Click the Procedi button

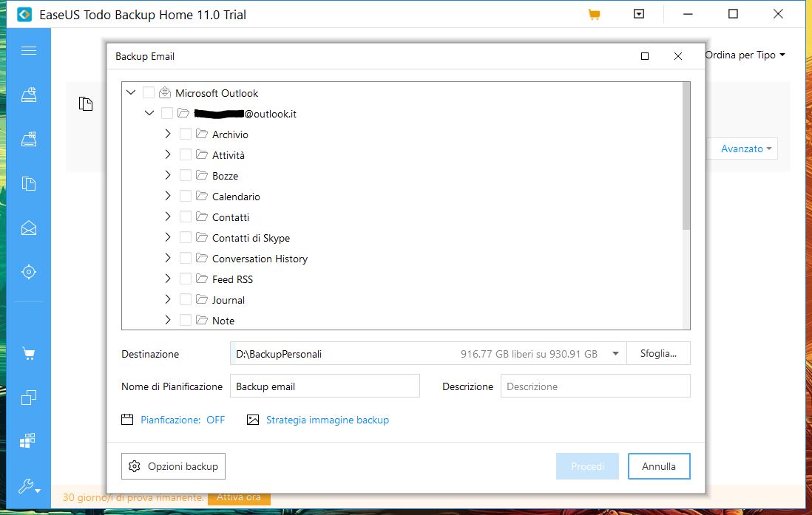587,466
